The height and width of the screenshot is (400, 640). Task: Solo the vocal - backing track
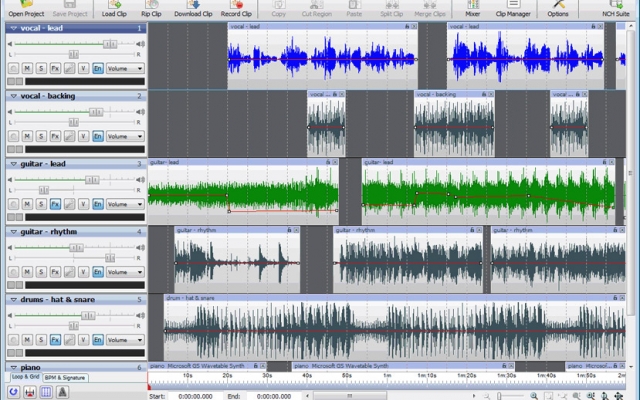click(x=41, y=136)
